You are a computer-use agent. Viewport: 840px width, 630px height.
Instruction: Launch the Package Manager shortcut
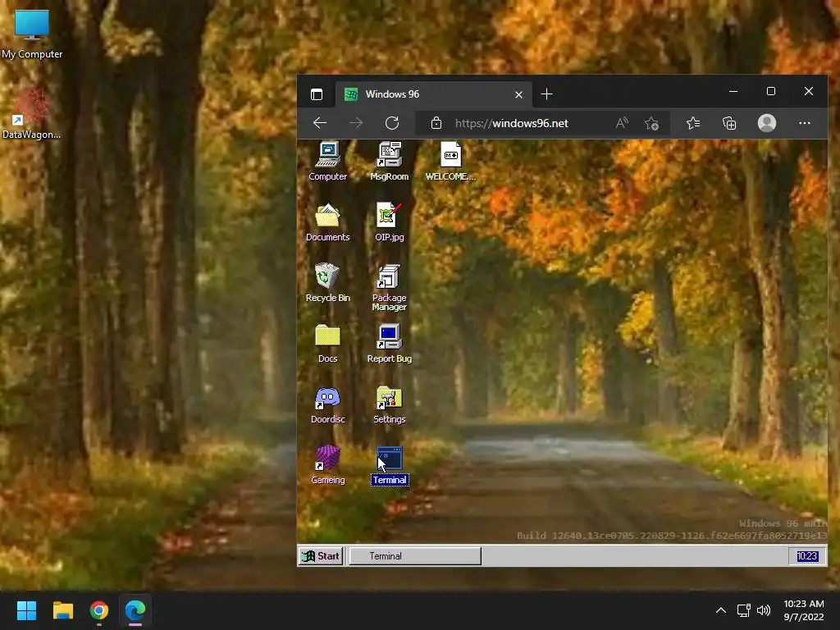tap(390, 287)
